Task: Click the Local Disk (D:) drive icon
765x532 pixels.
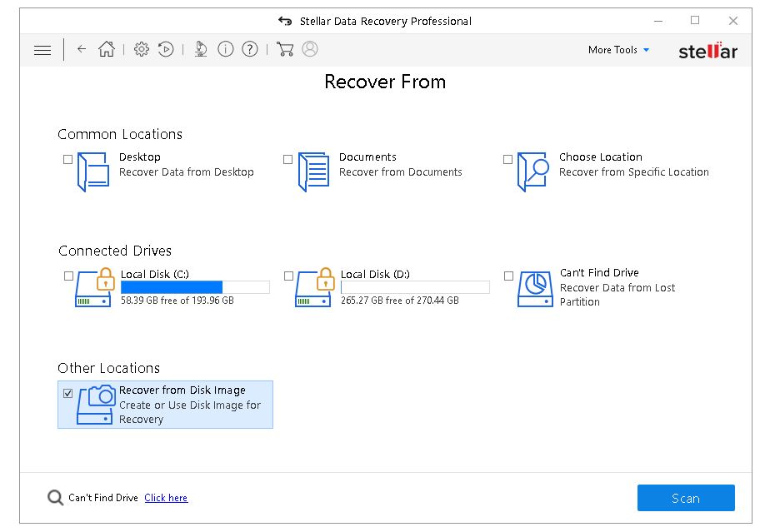Action: (x=315, y=287)
